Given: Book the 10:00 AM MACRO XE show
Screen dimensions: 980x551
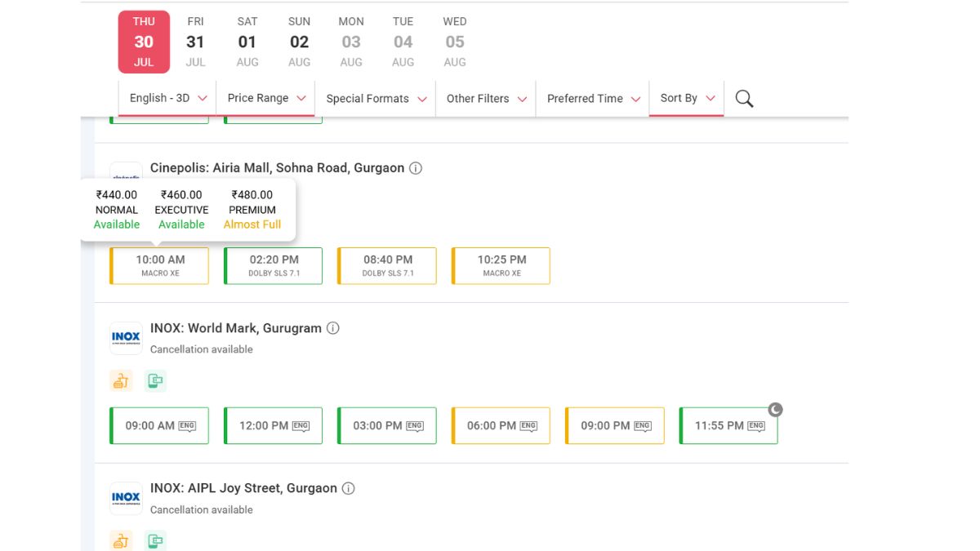Looking at the screenshot, I should click(x=159, y=266).
